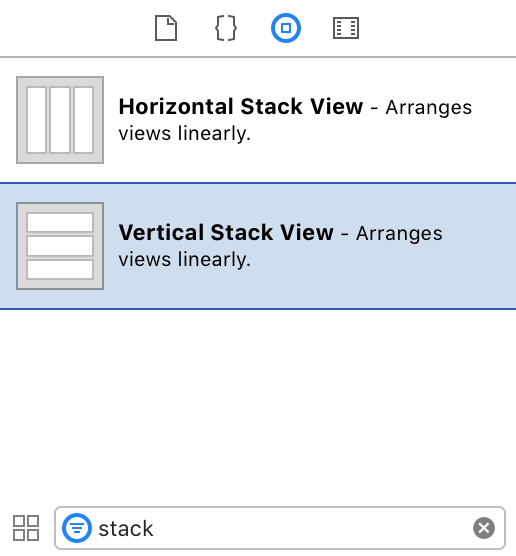Click the filter icon in search field
This screenshot has width=516, height=556.
(77, 528)
